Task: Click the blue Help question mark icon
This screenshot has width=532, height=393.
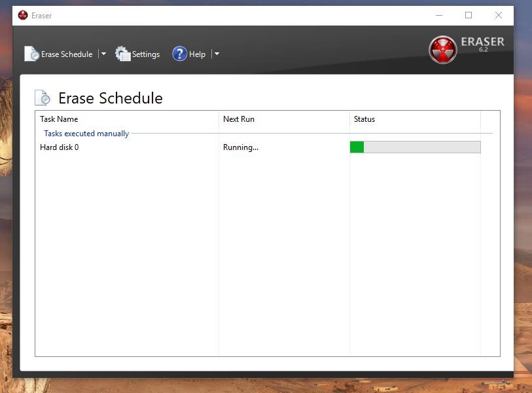Action: click(179, 54)
